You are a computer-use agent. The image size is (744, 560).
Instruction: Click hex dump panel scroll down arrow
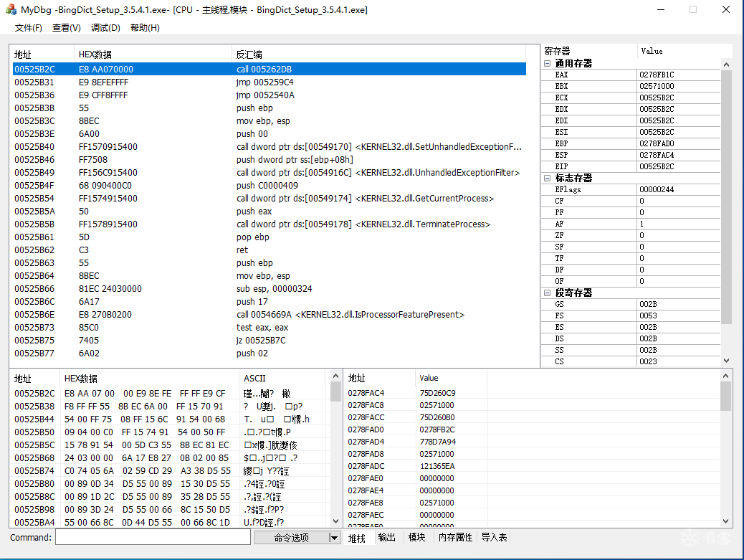click(335, 521)
